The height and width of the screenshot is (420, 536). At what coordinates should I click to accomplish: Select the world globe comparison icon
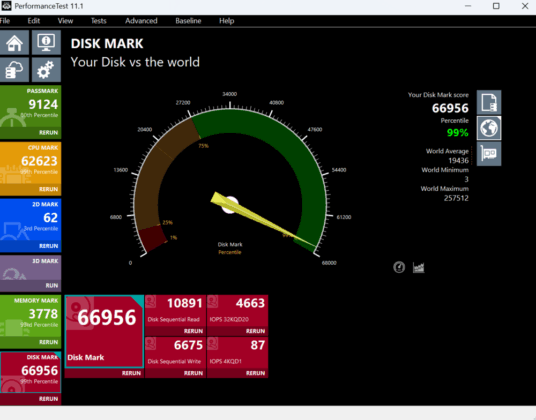coord(489,128)
